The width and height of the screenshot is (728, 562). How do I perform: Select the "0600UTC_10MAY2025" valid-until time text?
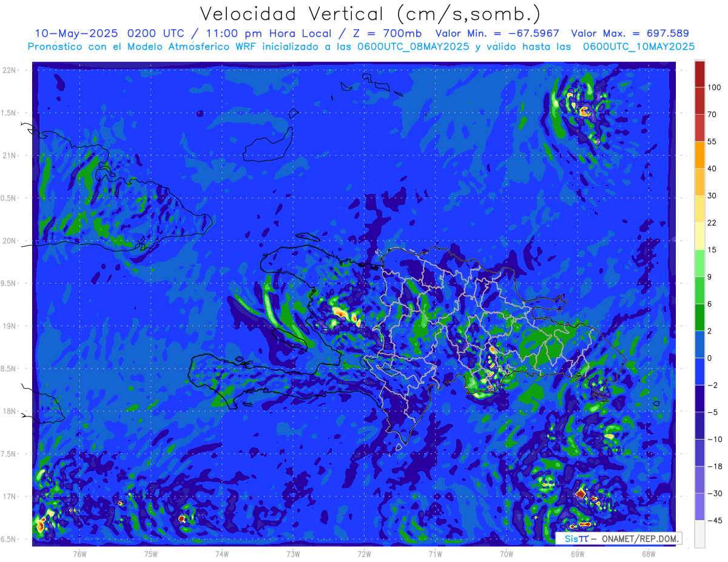point(639,47)
